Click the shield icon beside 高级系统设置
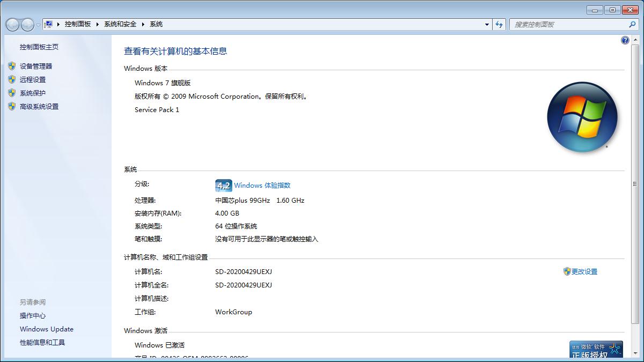 click(x=12, y=106)
